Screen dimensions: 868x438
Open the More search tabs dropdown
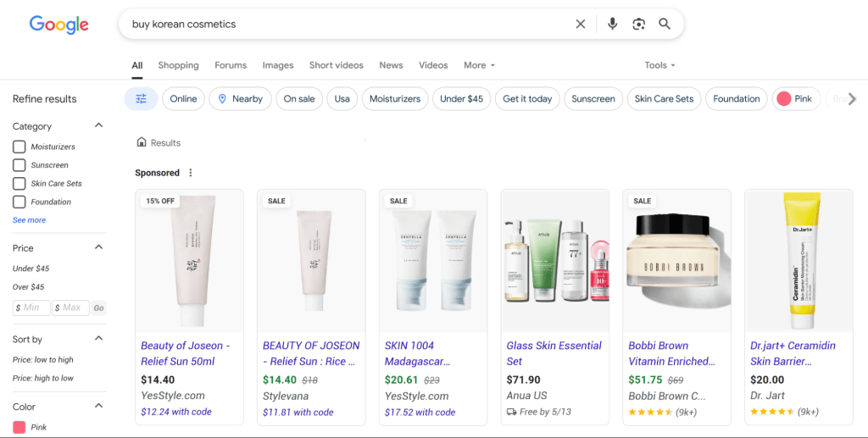479,65
